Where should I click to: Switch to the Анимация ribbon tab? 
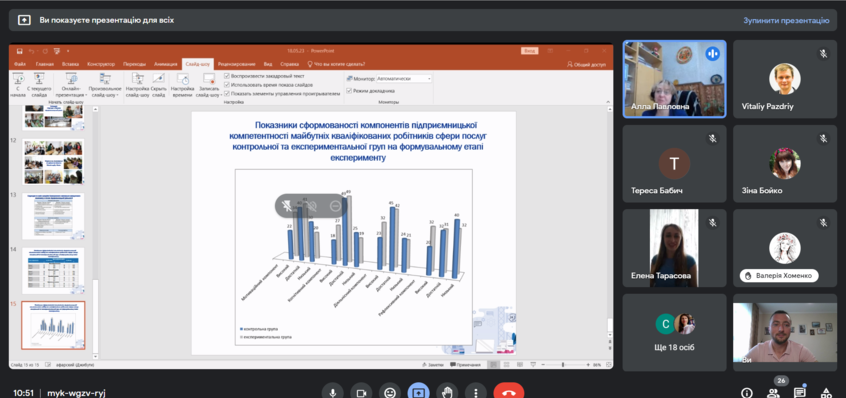click(166, 64)
